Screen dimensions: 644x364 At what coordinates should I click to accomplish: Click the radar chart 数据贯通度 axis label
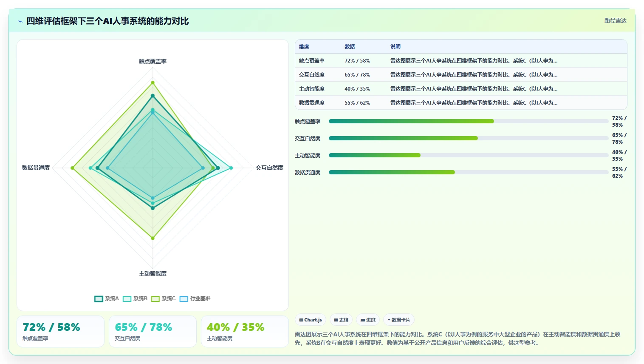(x=36, y=168)
